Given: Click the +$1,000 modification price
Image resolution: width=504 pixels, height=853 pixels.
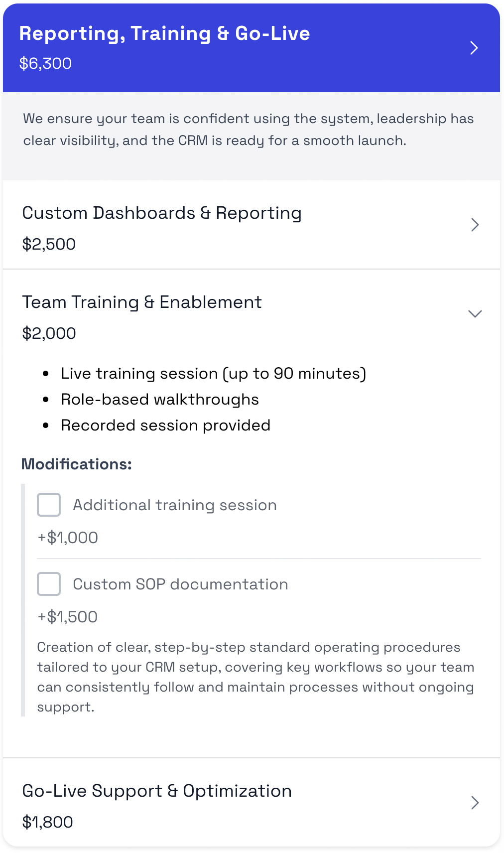Looking at the screenshot, I should pyautogui.click(x=68, y=538).
